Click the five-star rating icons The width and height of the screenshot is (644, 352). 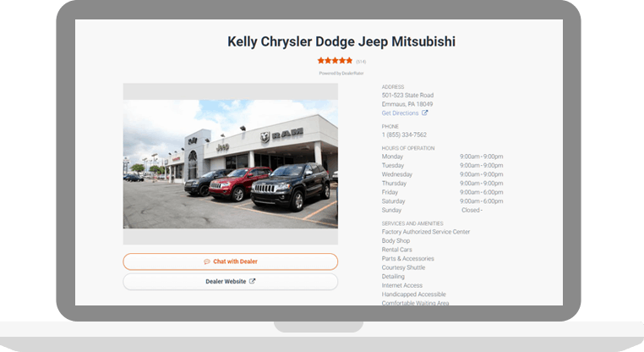(x=335, y=61)
